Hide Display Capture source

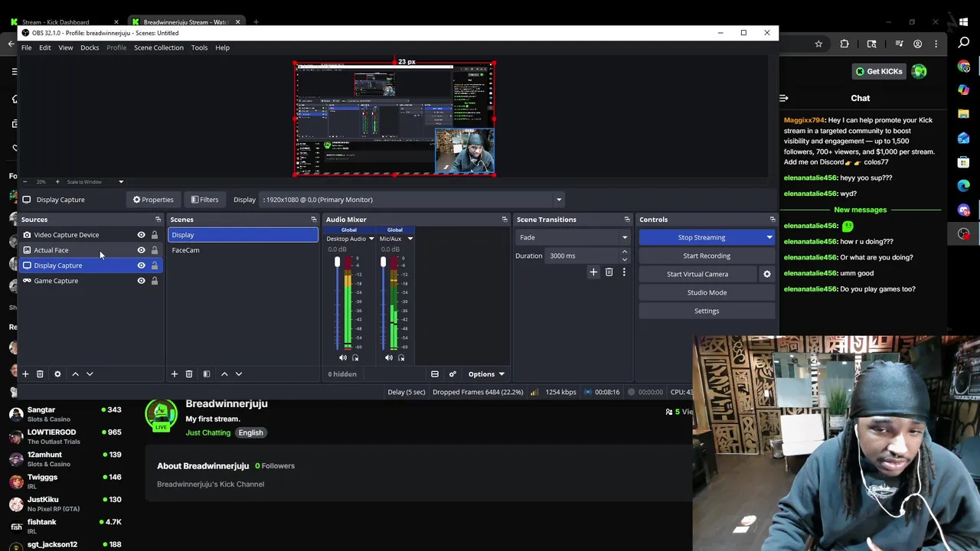(x=141, y=266)
